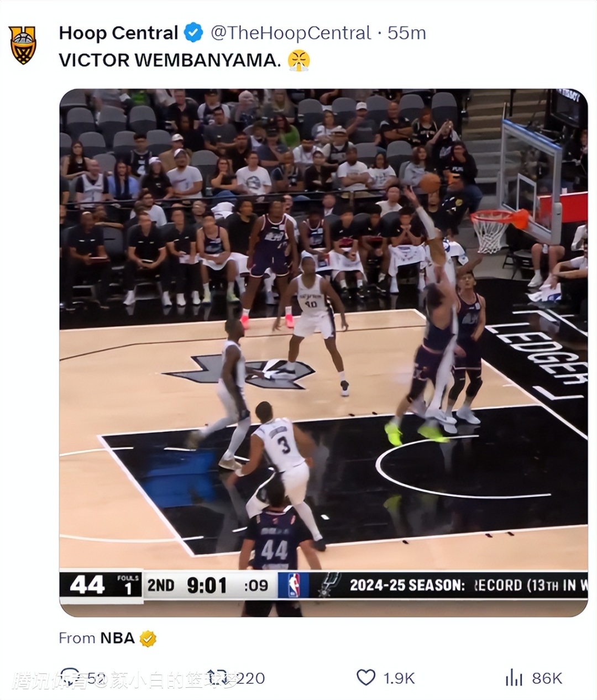View tweet analytics bar chart icon

point(514,678)
